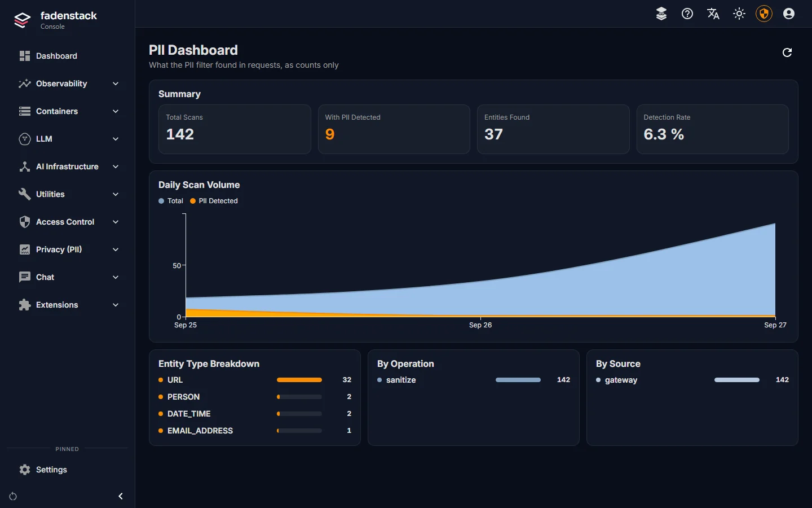Toggle the light/dark theme sun icon
This screenshot has width=812, height=508.
[739, 14]
